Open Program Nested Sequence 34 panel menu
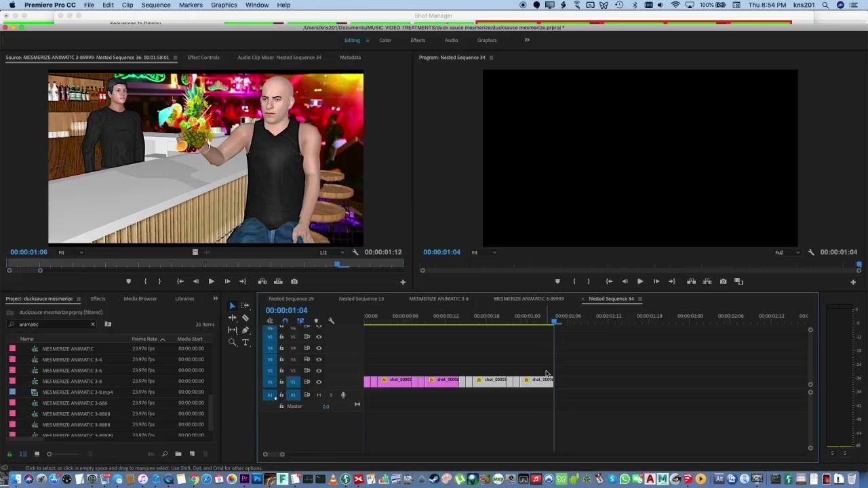The image size is (868, 488). [x=491, y=58]
